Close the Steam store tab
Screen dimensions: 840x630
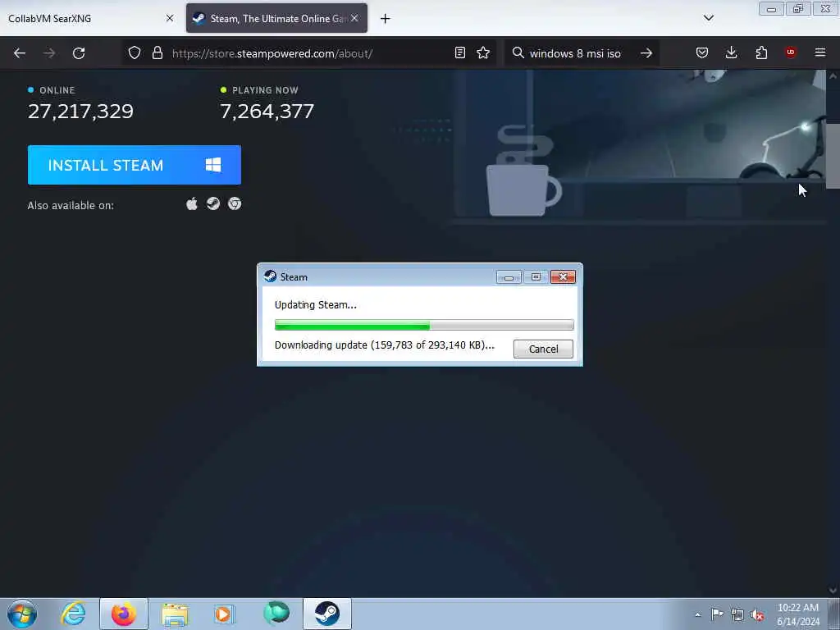(354, 18)
